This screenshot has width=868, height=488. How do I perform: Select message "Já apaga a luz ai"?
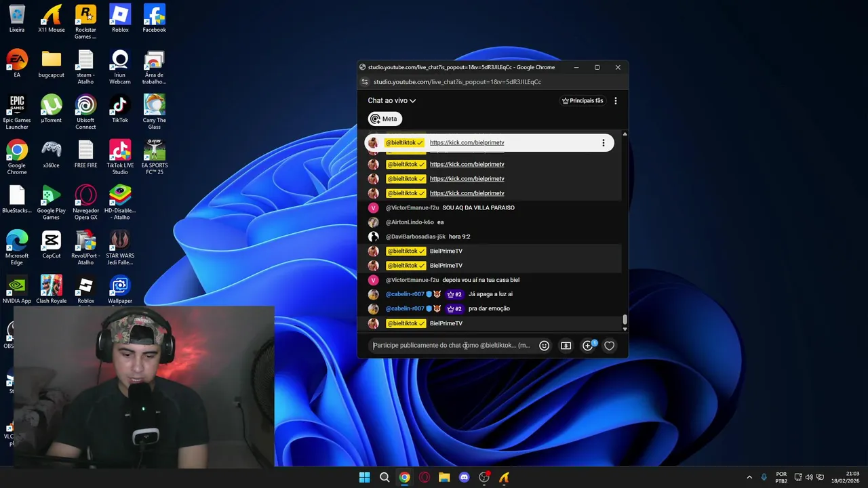point(490,294)
